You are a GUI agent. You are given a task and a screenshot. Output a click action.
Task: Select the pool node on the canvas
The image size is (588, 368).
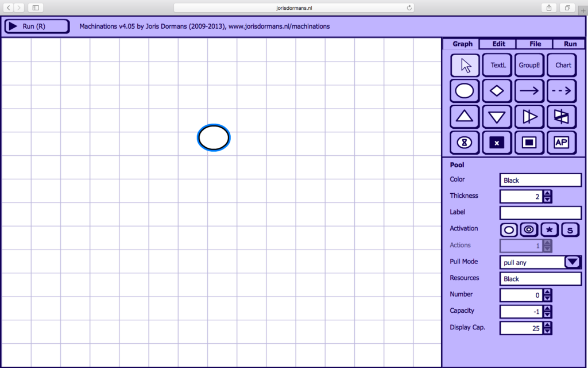coord(214,138)
